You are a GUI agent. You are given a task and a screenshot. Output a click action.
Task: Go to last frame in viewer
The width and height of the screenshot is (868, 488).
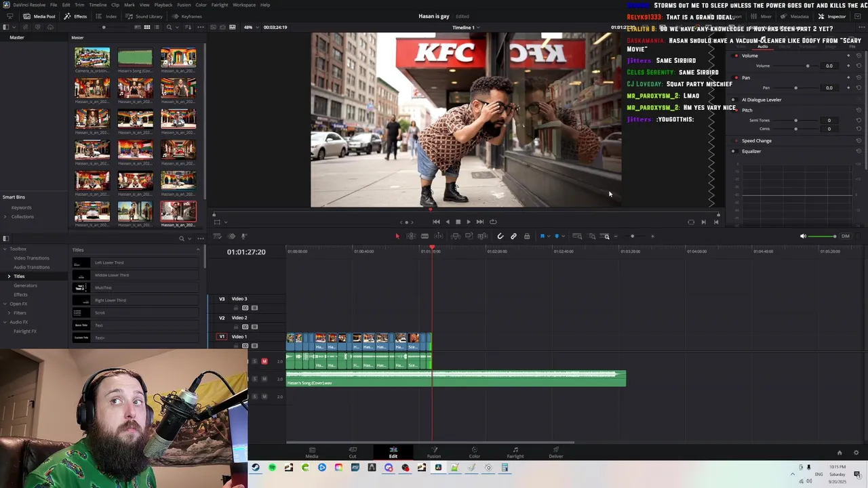(479, 222)
